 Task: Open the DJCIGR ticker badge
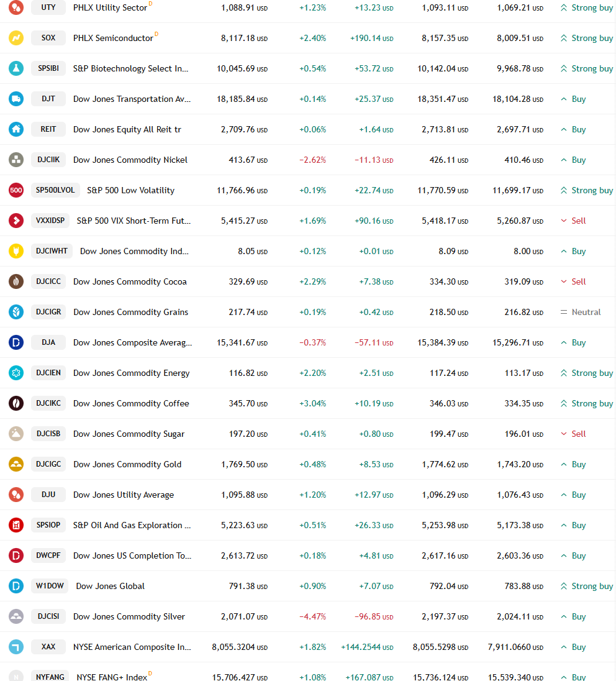(x=48, y=312)
